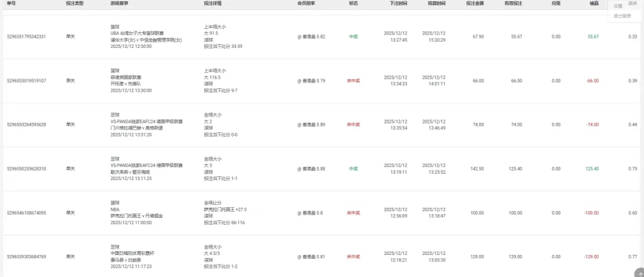Click the 会员赔率 column header
This screenshot has width=644, height=277.
[306, 3]
